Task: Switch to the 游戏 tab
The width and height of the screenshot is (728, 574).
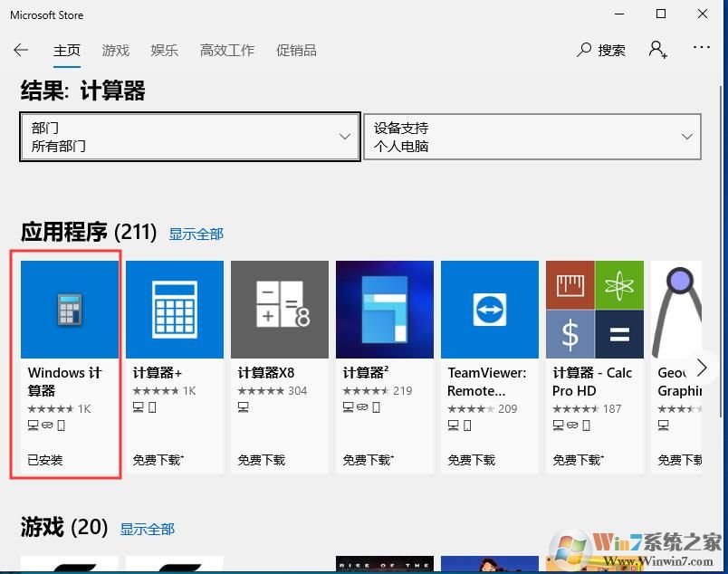Action: [115, 51]
